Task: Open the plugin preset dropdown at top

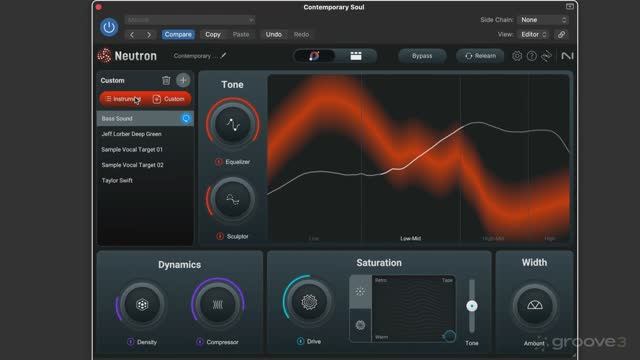Action: coord(190,20)
